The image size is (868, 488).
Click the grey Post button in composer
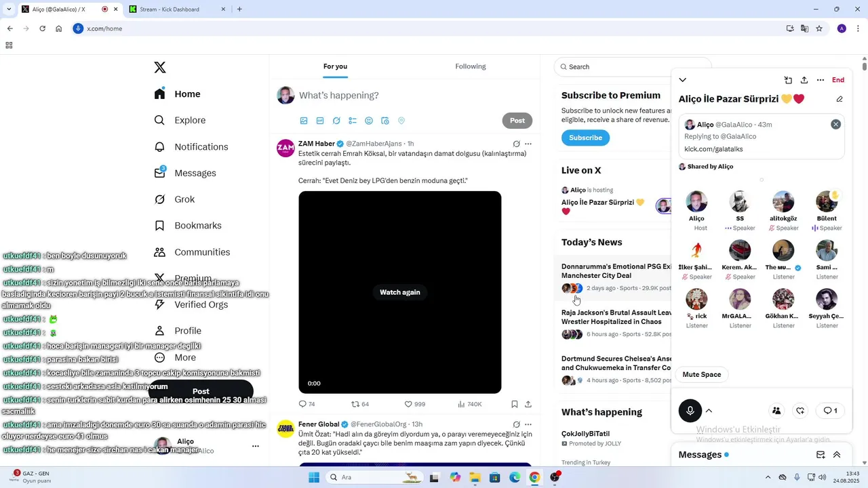(x=517, y=121)
